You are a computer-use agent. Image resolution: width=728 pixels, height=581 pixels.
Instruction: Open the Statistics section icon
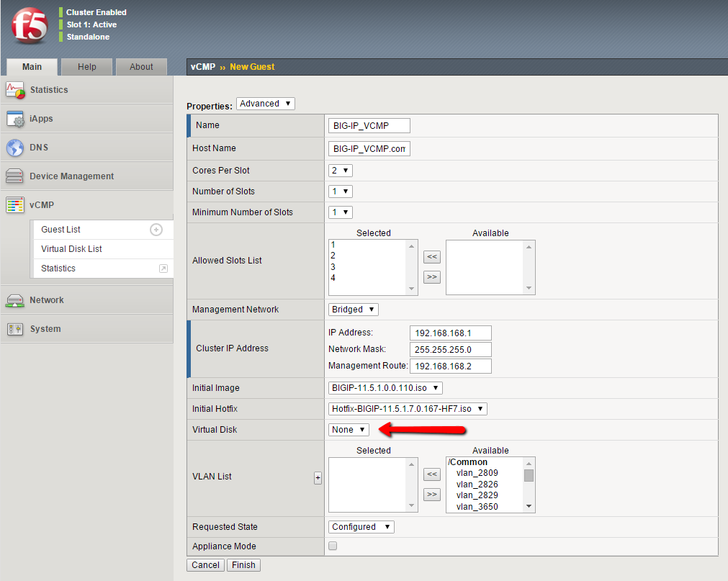[x=15, y=90]
